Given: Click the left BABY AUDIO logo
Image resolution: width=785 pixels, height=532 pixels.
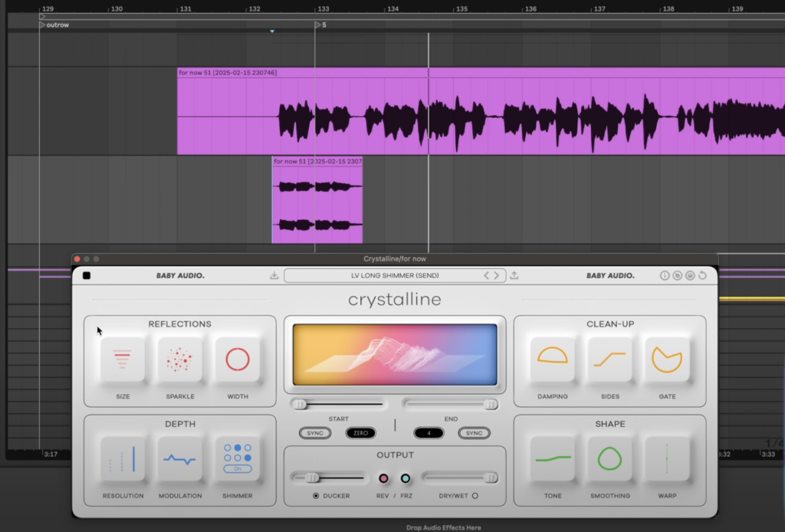Looking at the screenshot, I should [x=180, y=276].
